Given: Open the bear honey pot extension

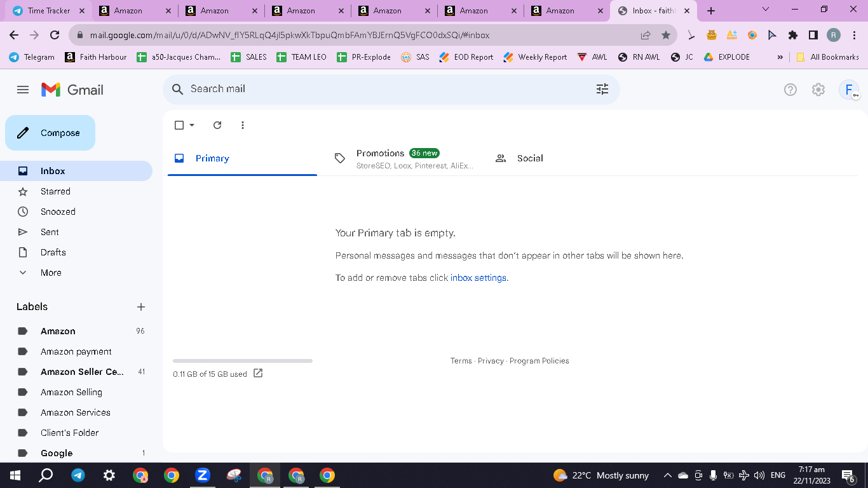Looking at the screenshot, I should click(x=712, y=35).
